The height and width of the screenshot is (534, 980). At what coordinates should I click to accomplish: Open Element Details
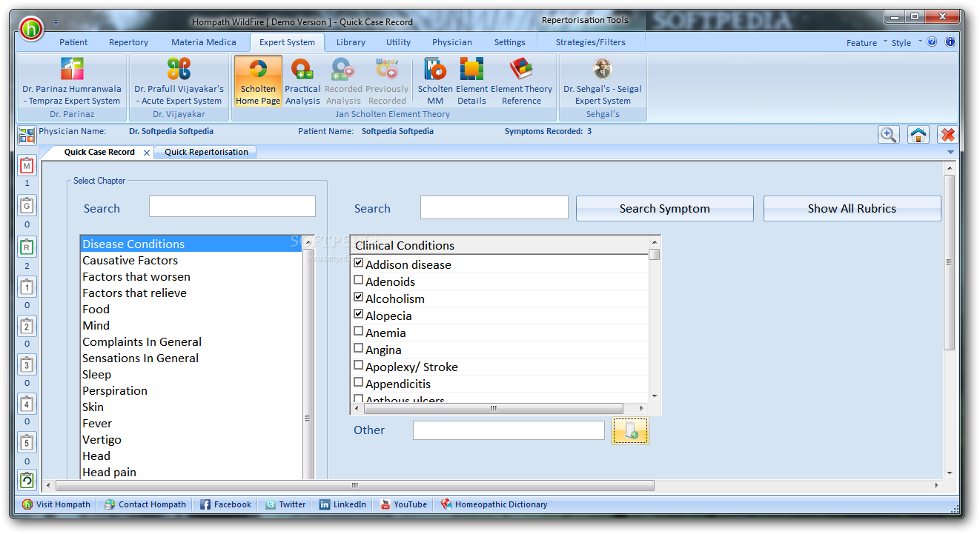[x=471, y=81]
